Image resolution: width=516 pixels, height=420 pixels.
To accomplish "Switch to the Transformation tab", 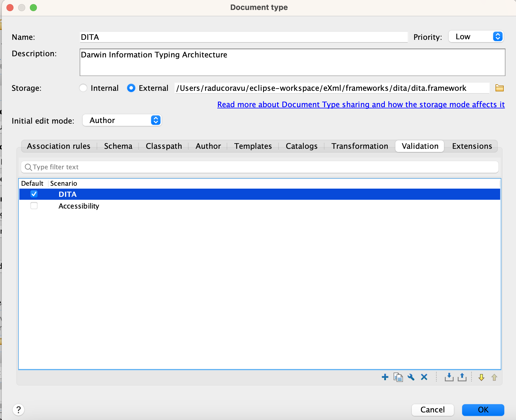I will (x=360, y=146).
